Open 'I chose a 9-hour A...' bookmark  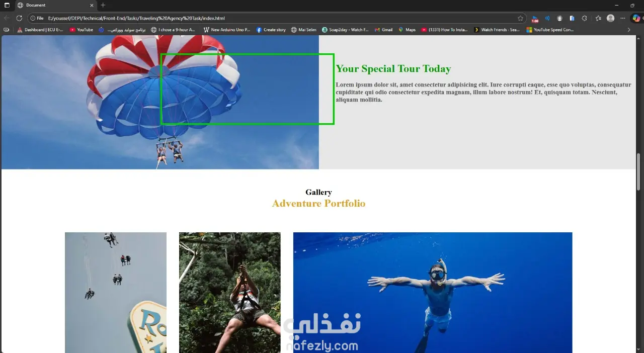(x=173, y=30)
